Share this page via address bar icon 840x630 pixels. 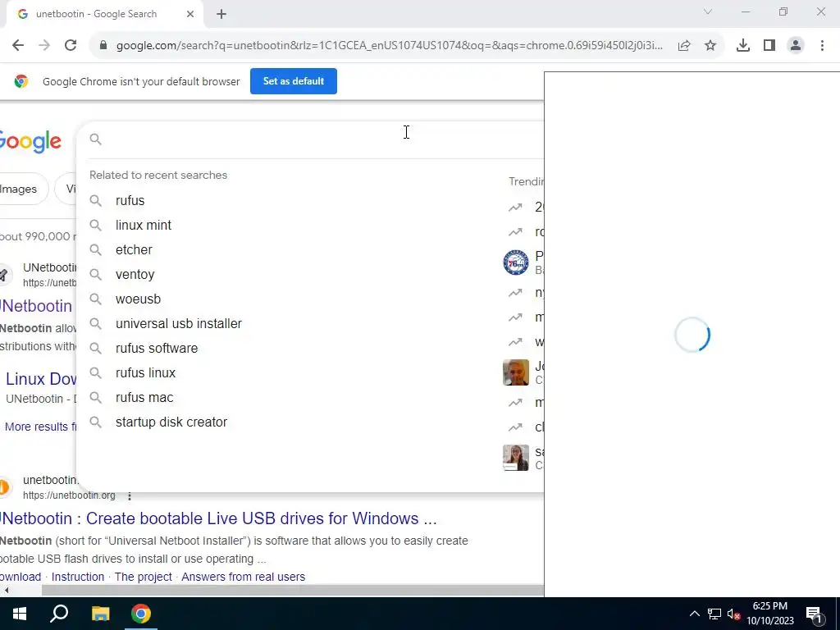point(684,46)
